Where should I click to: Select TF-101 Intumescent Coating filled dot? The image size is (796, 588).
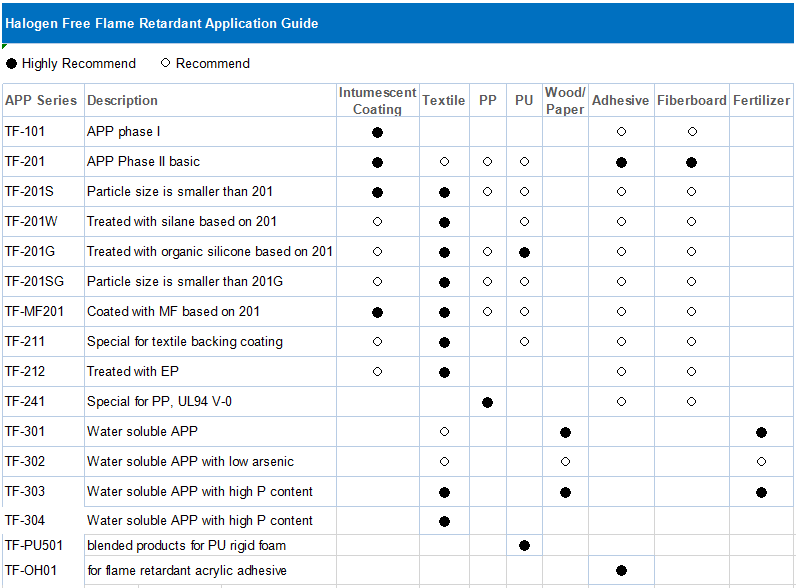coord(377,132)
